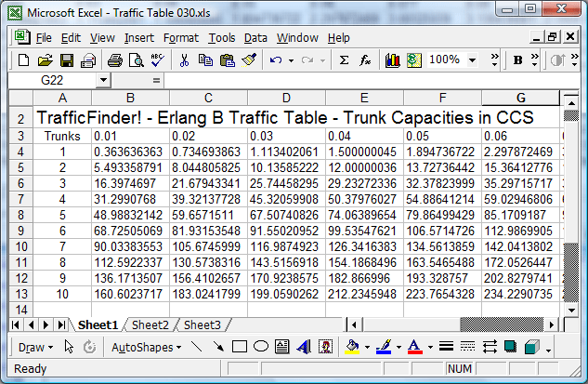Image resolution: width=588 pixels, height=384 pixels.
Task: Switch to the Sheet3 tab
Action: (203, 324)
